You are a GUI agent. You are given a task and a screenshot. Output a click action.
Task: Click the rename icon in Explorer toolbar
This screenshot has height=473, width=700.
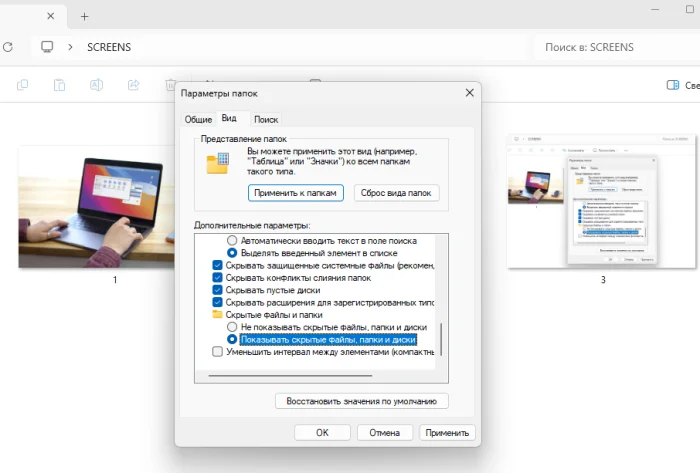click(x=96, y=85)
